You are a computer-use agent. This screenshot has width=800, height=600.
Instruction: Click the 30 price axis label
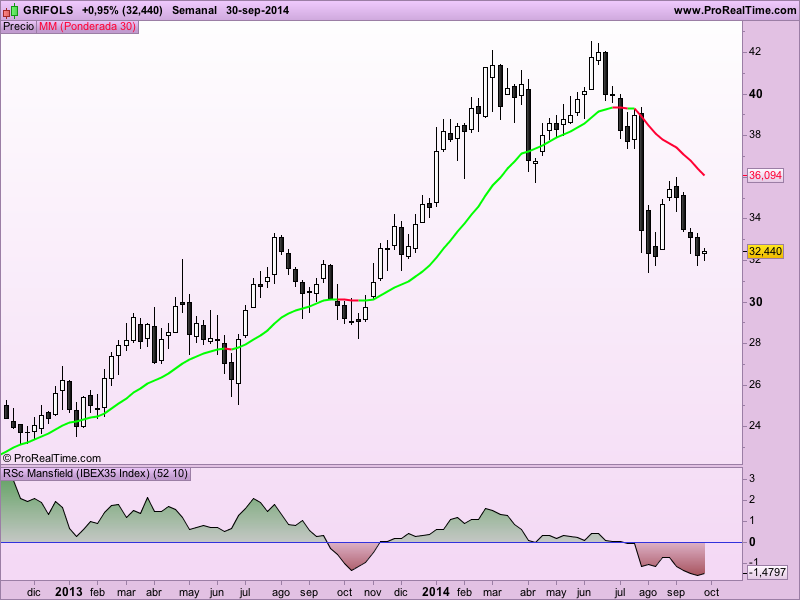(x=755, y=302)
